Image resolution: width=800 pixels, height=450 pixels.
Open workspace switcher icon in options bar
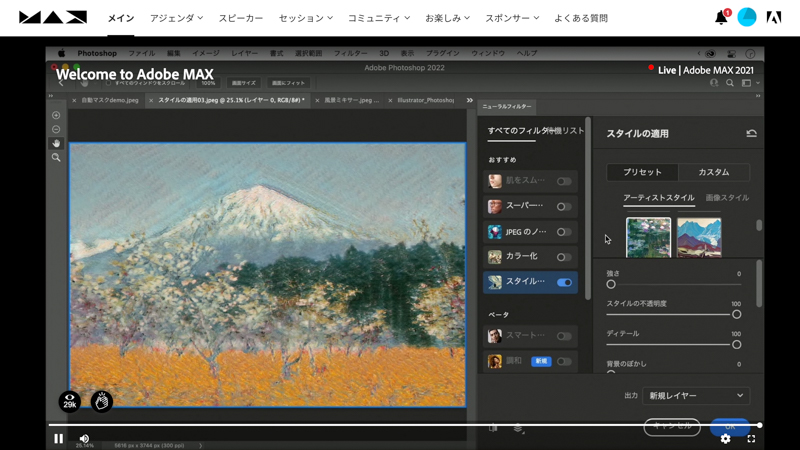click(x=748, y=83)
